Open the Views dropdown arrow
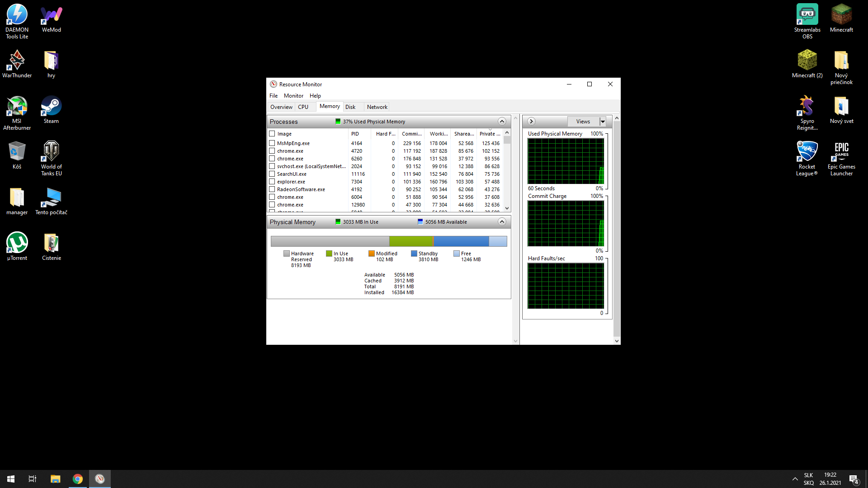 (x=603, y=122)
